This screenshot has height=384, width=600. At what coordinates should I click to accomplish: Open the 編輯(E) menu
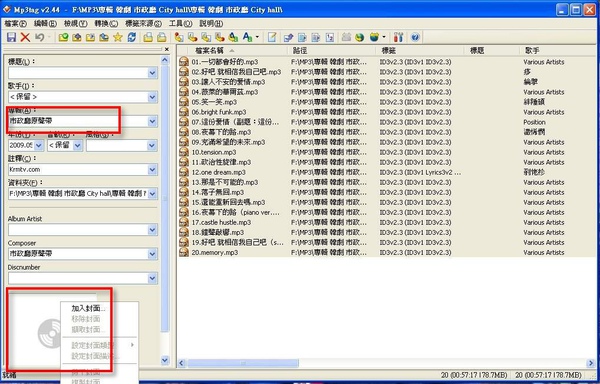tap(45, 24)
